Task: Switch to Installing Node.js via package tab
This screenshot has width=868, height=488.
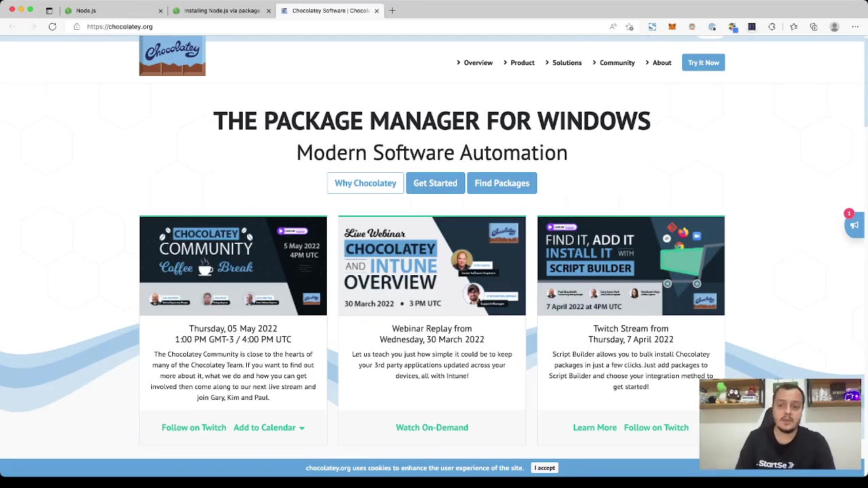Action: (x=221, y=11)
